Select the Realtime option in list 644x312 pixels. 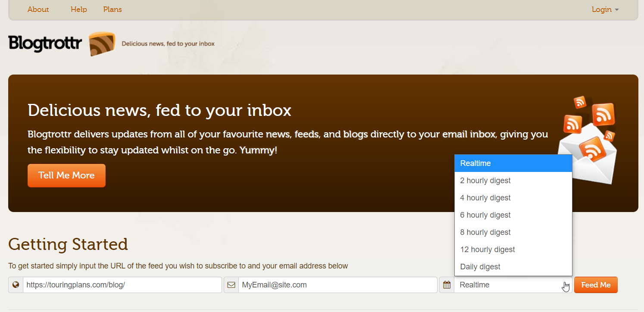coord(513,163)
